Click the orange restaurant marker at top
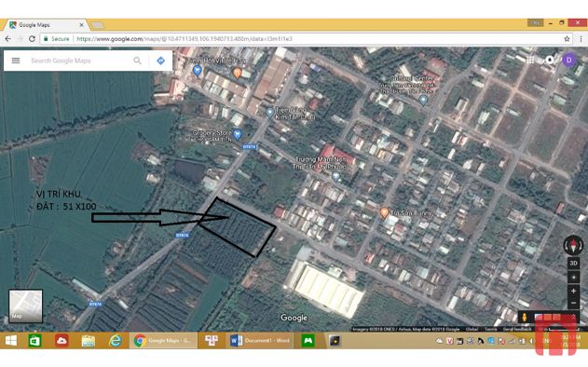Image resolution: width=588 pixels, height=367 pixels. (x=237, y=73)
